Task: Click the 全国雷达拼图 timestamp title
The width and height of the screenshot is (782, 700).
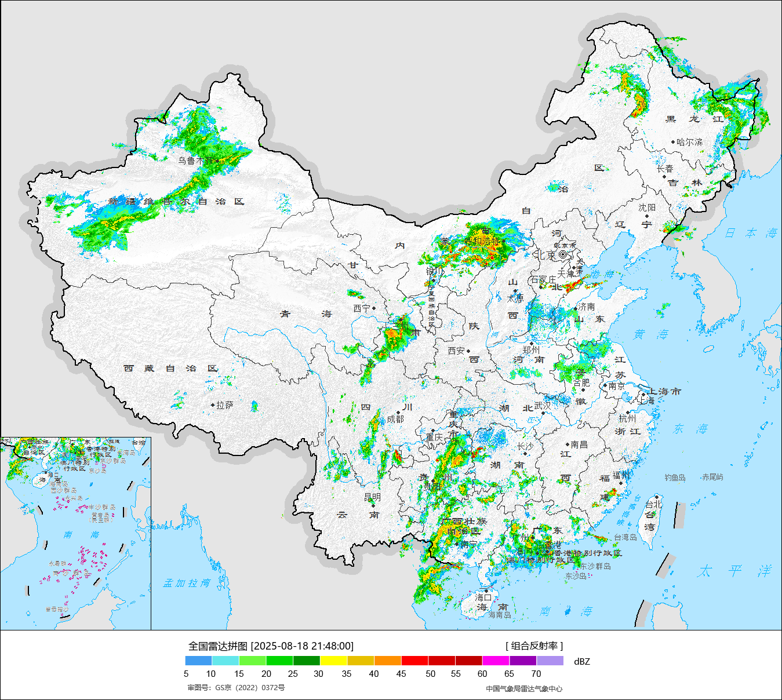Action: (271, 646)
